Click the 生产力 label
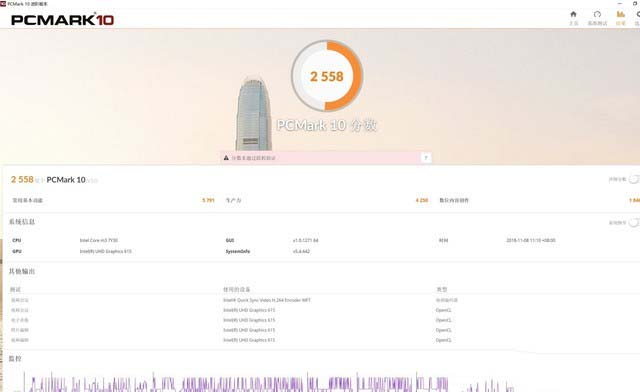The height and width of the screenshot is (392, 640). pos(233,200)
